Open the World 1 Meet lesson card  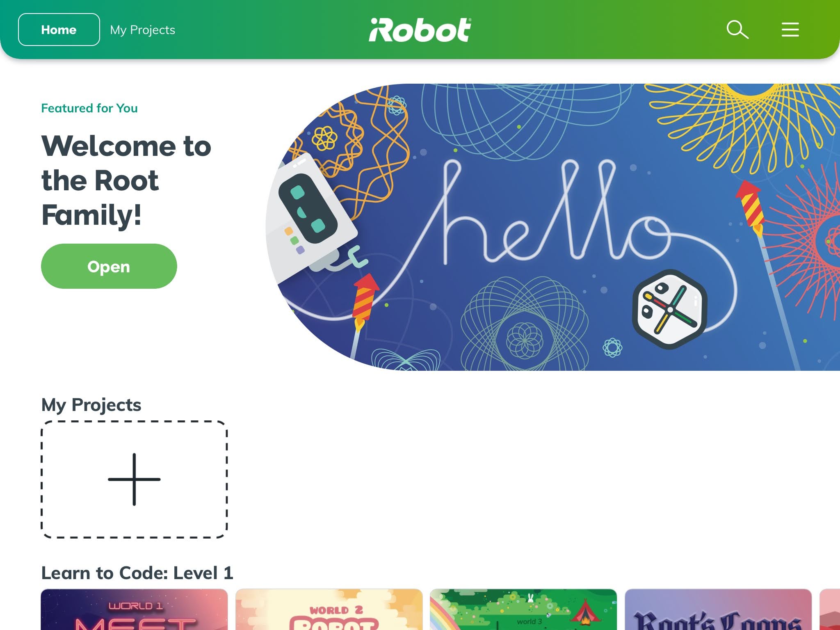[x=134, y=609]
